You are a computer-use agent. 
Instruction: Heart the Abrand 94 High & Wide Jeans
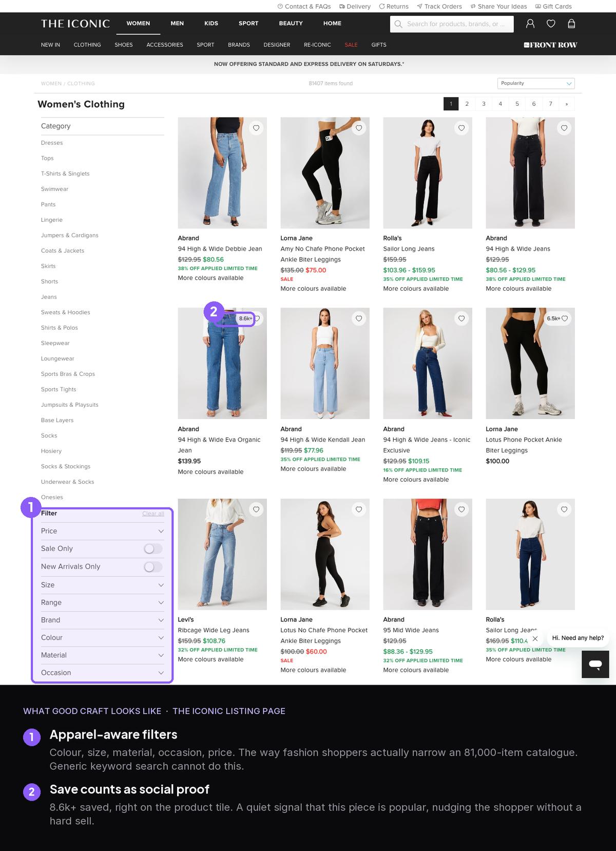point(564,128)
